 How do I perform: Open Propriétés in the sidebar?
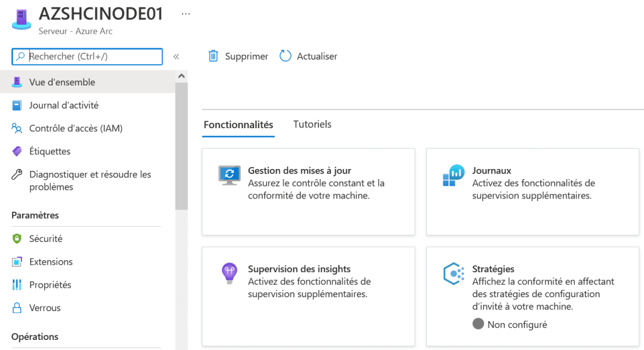point(50,285)
